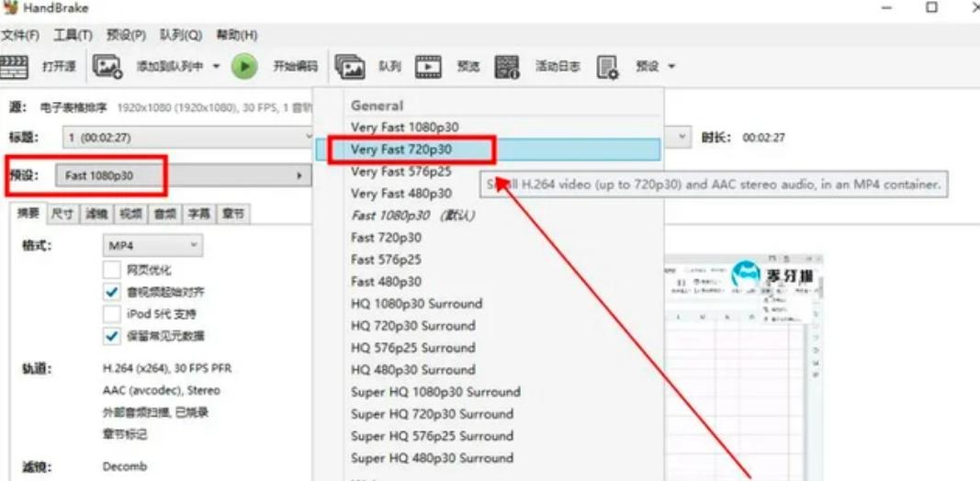Click the Preview (预览) video icon
This screenshot has height=481, width=980.
click(x=428, y=66)
